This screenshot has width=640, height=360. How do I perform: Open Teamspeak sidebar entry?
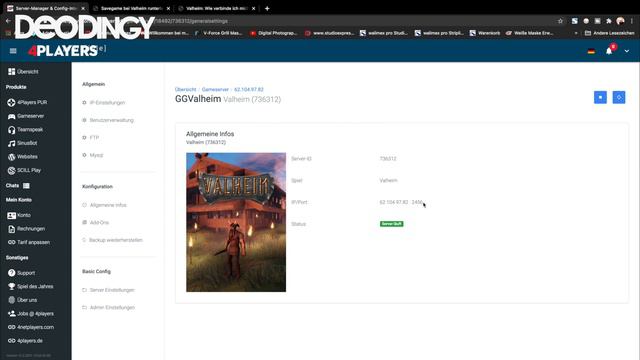coord(25,129)
